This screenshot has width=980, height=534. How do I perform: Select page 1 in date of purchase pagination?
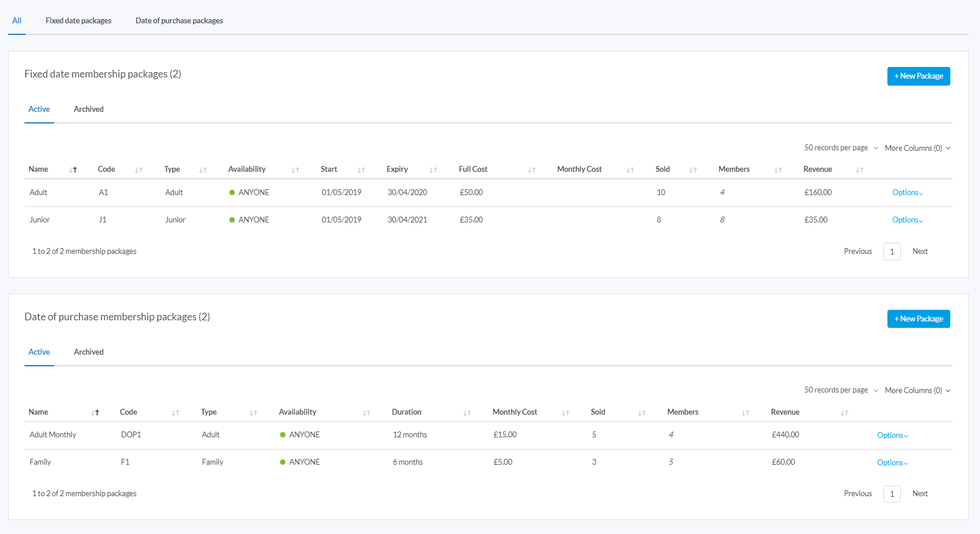coord(891,494)
